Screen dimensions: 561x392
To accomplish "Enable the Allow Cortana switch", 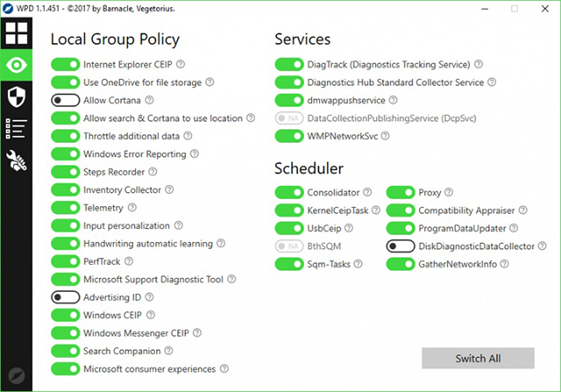I will pyautogui.click(x=66, y=100).
